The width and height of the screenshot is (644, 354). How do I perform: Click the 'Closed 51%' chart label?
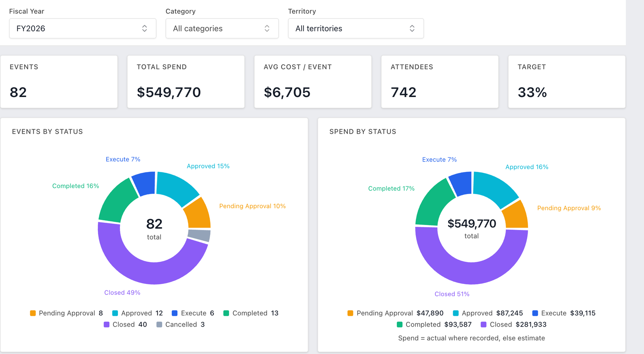tap(452, 294)
